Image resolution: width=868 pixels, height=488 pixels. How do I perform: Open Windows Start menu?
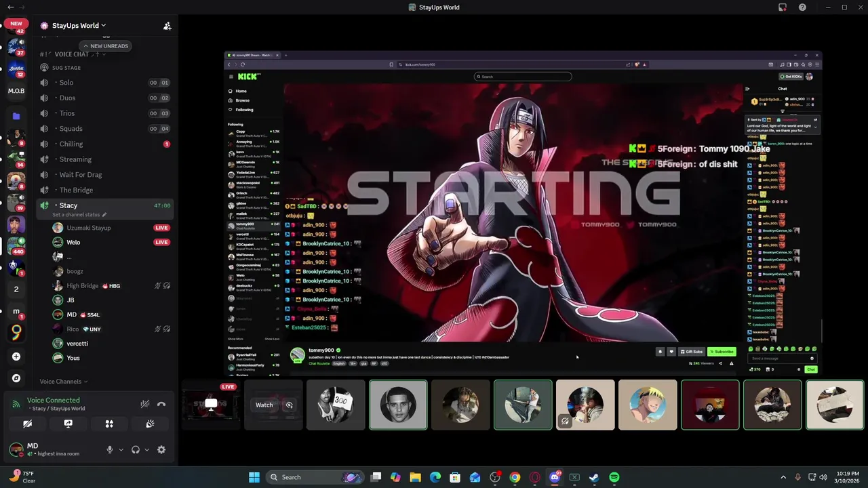tap(254, 477)
